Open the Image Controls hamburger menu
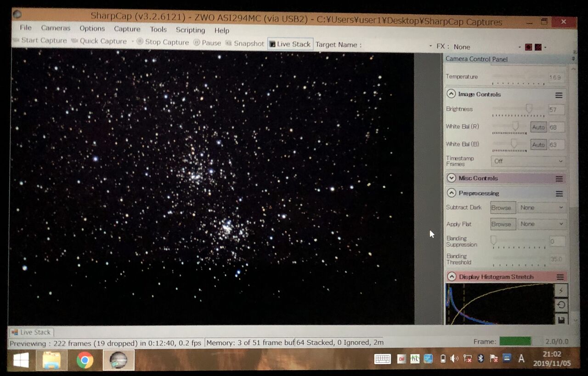Screen dimensions: 588x376 click(559, 95)
